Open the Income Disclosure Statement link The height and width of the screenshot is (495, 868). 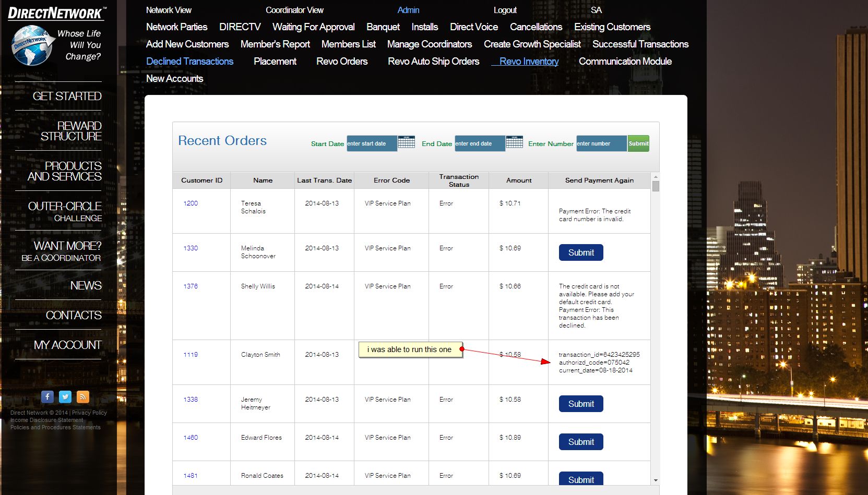click(x=46, y=420)
